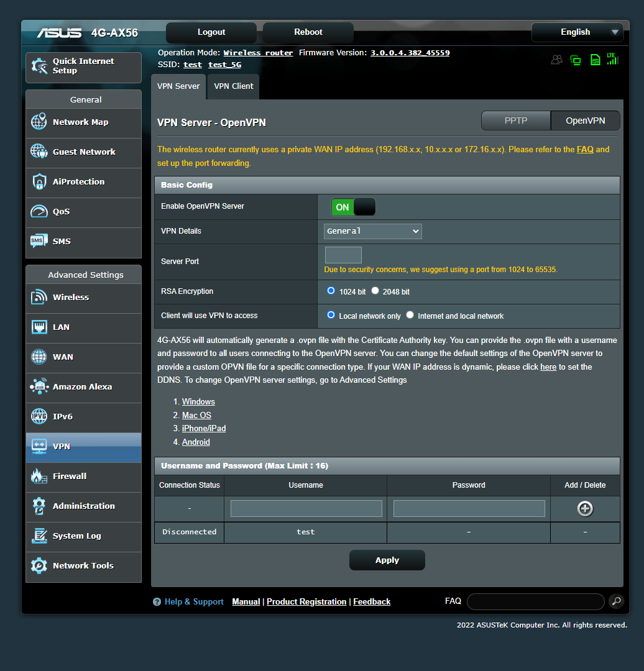This screenshot has height=671, width=644.
Task: Click the add user plus icon
Action: click(x=585, y=508)
